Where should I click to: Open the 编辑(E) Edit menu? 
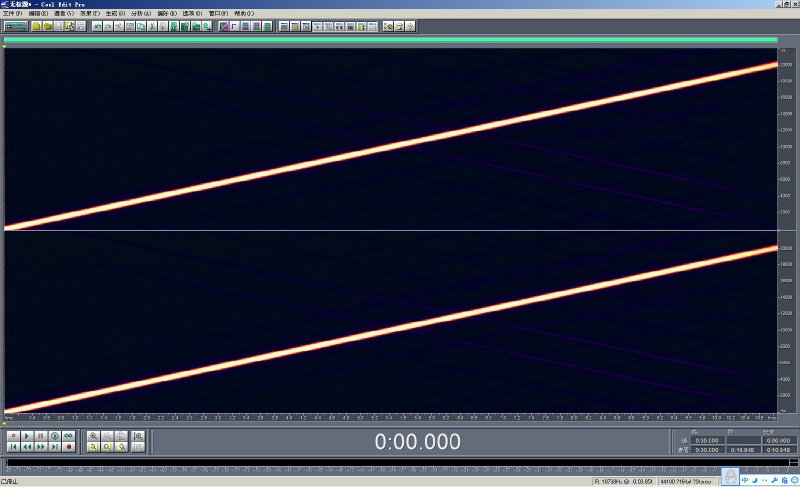click(x=38, y=13)
